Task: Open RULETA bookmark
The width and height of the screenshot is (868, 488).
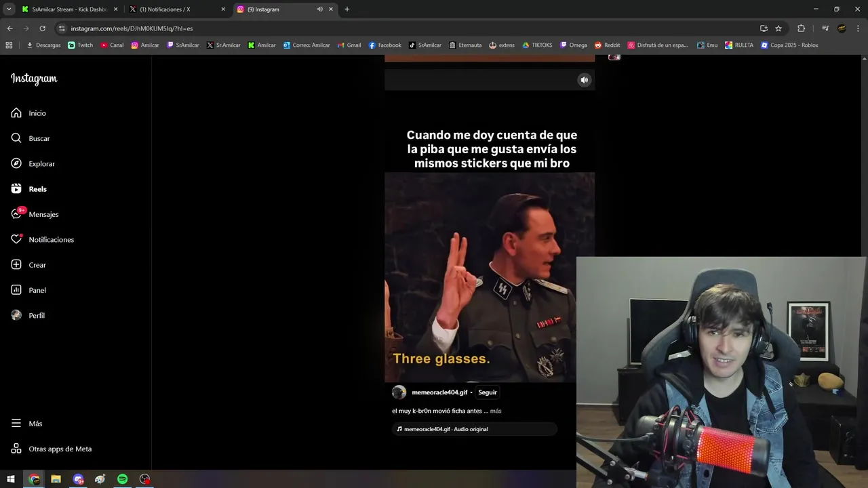Action: point(739,45)
